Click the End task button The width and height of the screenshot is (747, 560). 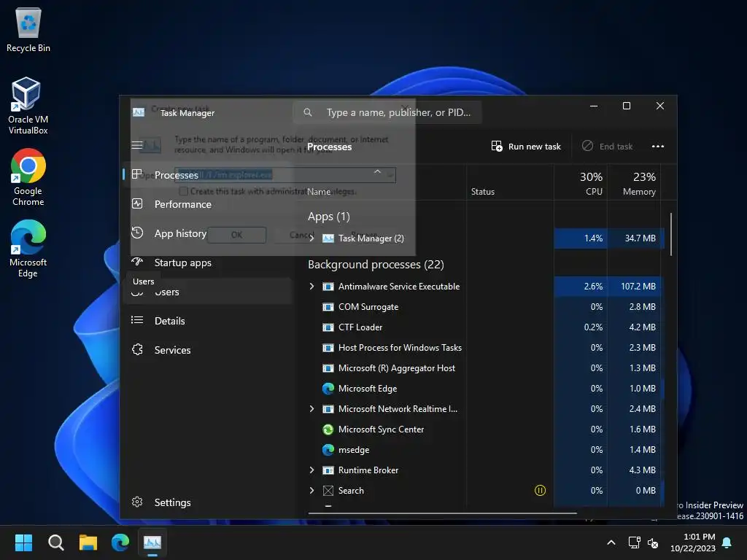pyautogui.click(x=608, y=146)
